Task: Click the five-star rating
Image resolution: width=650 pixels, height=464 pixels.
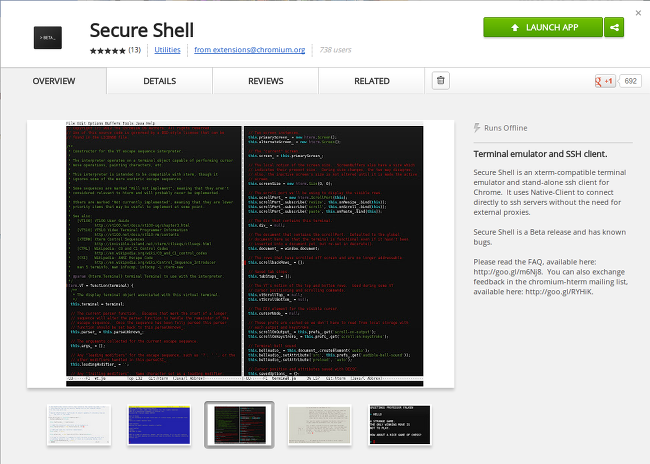Action: coord(108,51)
